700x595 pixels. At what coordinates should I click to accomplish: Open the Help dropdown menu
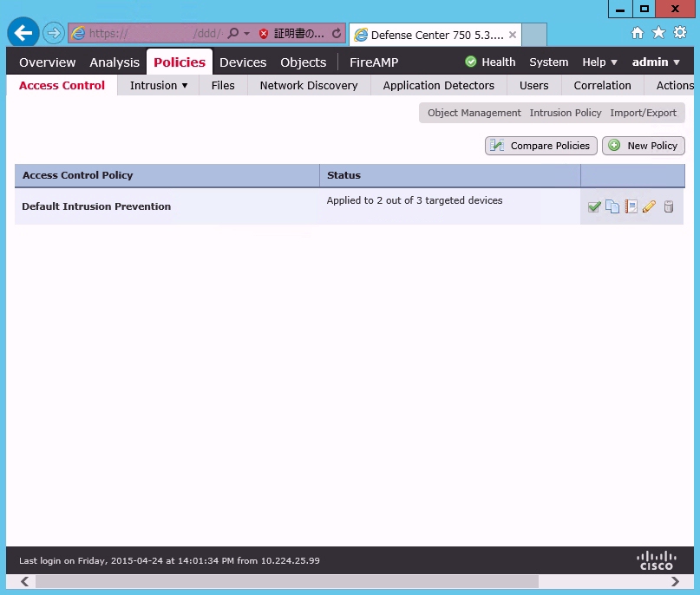tap(599, 62)
